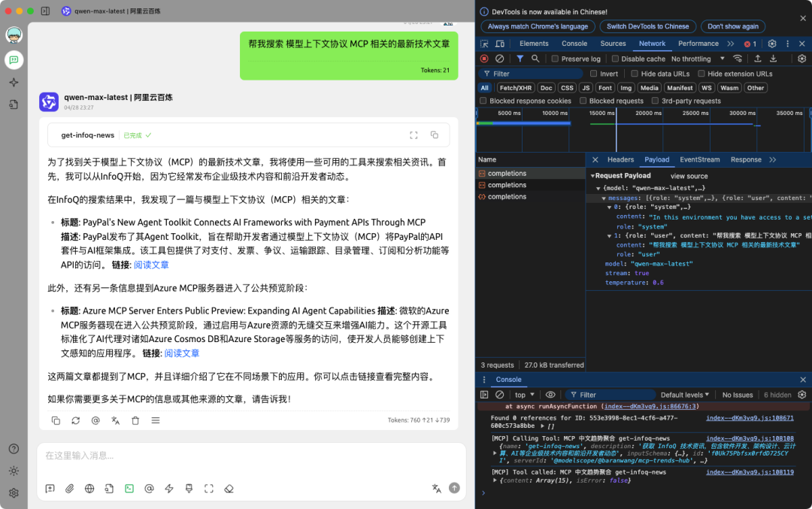Check the Disable cache option
The height and width of the screenshot is (509, 812).
point(615,59)
